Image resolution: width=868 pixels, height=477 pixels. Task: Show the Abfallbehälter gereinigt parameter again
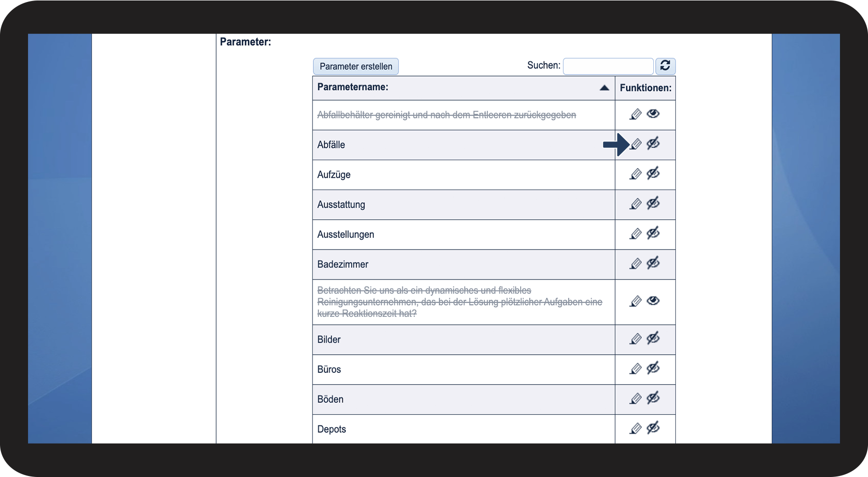[x=653, y=114]
